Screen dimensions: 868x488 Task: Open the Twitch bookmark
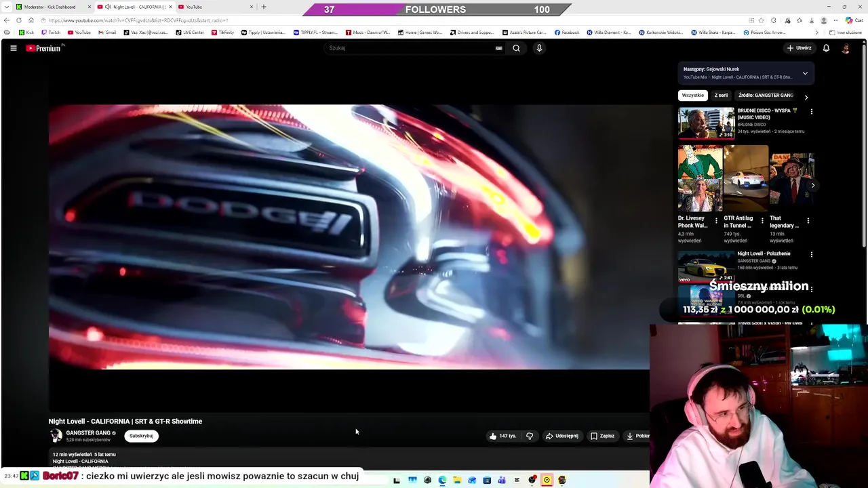[x=50, y=33]
